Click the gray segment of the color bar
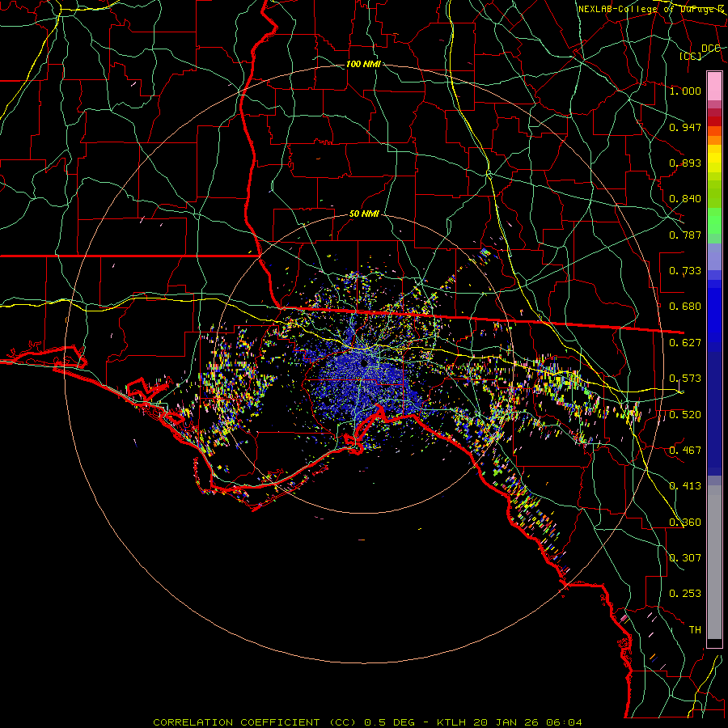728x728 pixels. point(714,562)
